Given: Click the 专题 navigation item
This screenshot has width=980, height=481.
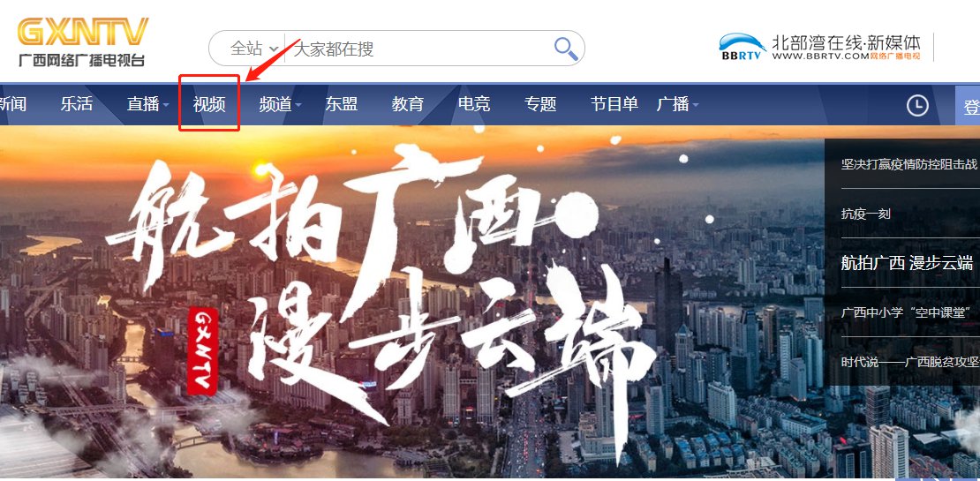Looking at the screenshot, I should (x=540, y=103).
